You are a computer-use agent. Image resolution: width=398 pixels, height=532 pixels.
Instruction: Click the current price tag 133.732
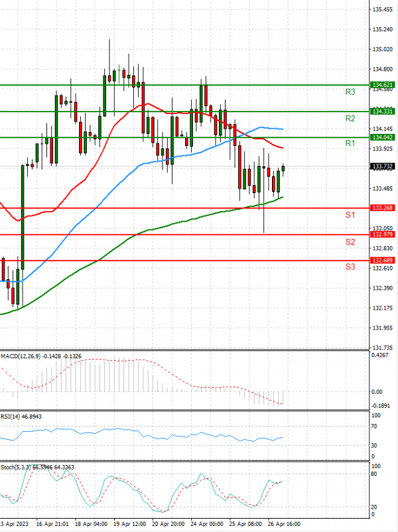pyautogui.click(x=381, y=166)
